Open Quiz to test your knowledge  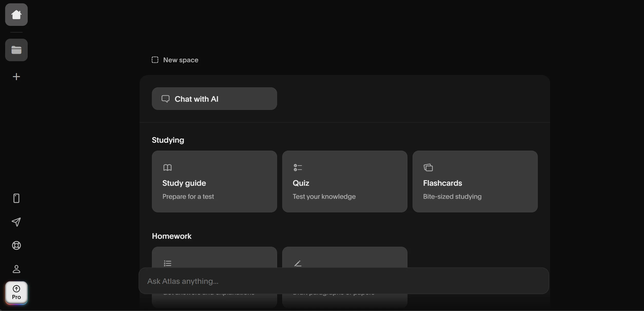[345, 181]
